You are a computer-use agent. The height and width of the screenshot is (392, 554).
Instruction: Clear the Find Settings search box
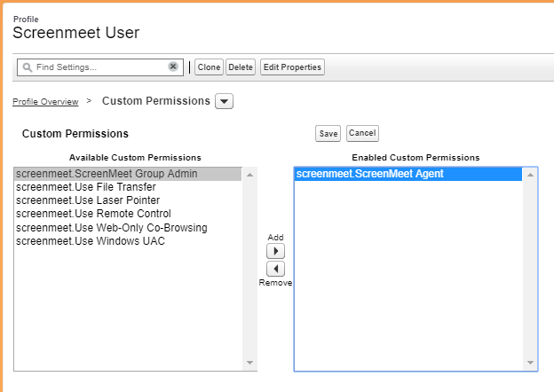[x=173, y=67]
